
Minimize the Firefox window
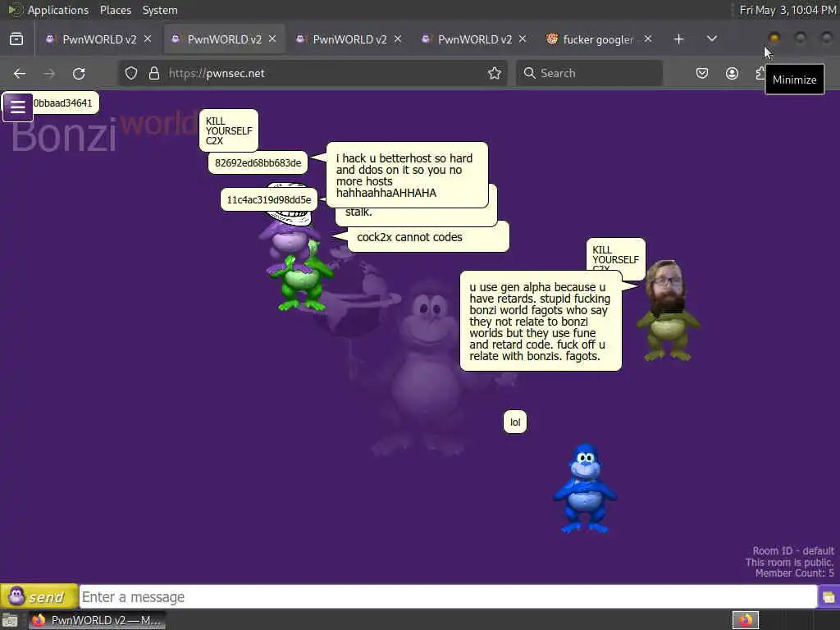pos(774,38)
